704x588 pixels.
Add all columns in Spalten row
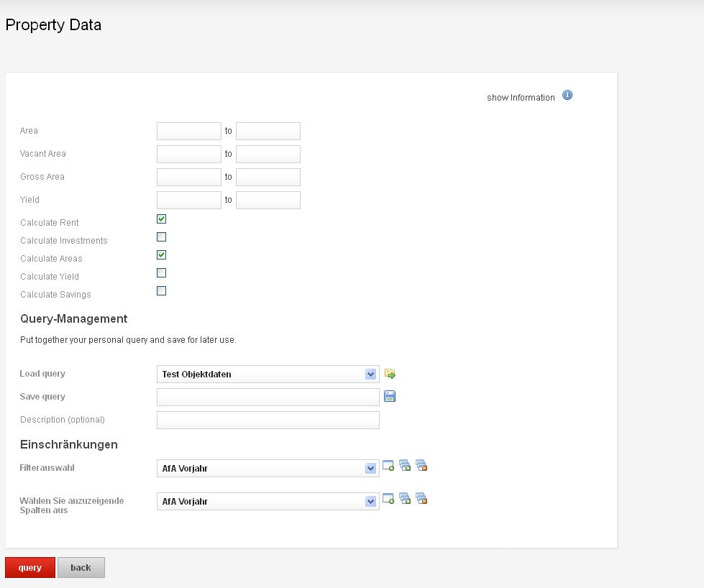pyautogui.click(x=405, y=499)
